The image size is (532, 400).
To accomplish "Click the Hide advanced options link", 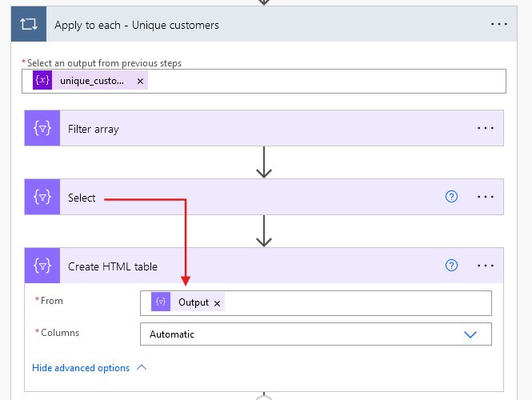I will click(x=81, y=368).
